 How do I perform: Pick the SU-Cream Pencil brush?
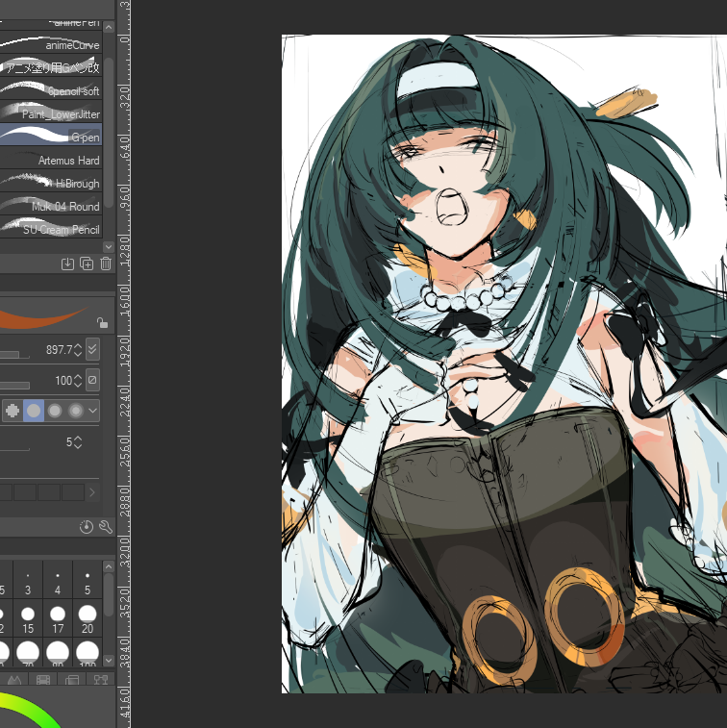51,228
